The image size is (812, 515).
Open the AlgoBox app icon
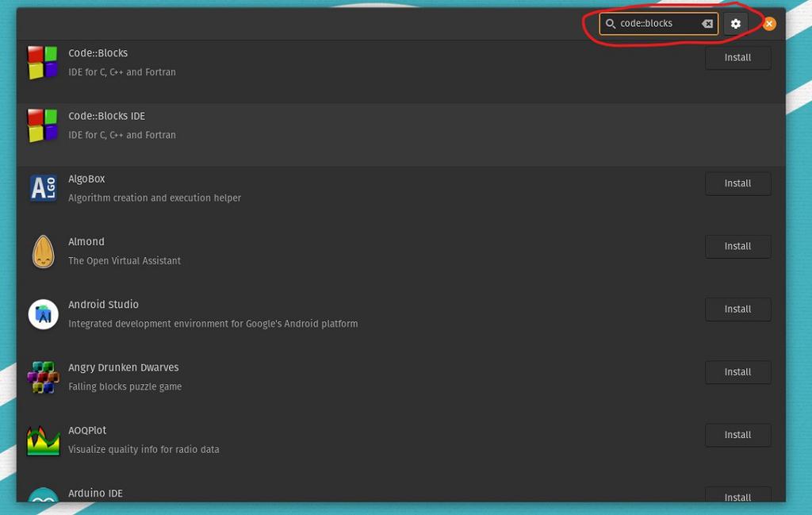(x=43, y=188)
